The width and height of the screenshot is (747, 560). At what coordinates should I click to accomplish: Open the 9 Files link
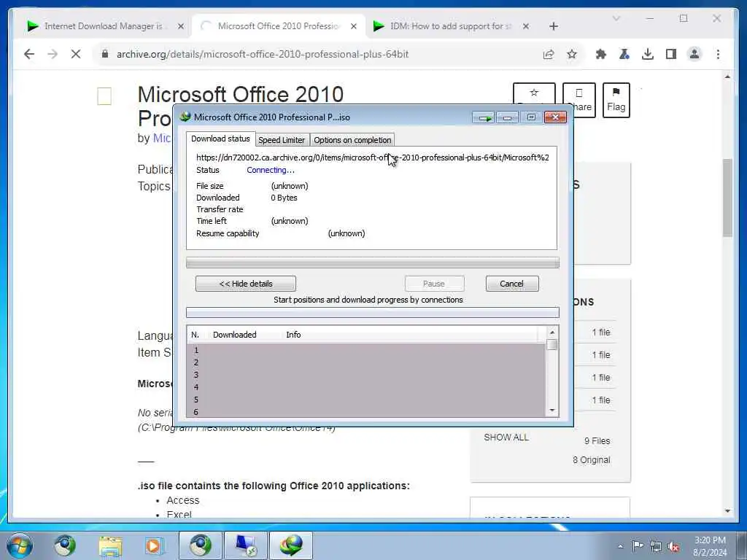597,441
